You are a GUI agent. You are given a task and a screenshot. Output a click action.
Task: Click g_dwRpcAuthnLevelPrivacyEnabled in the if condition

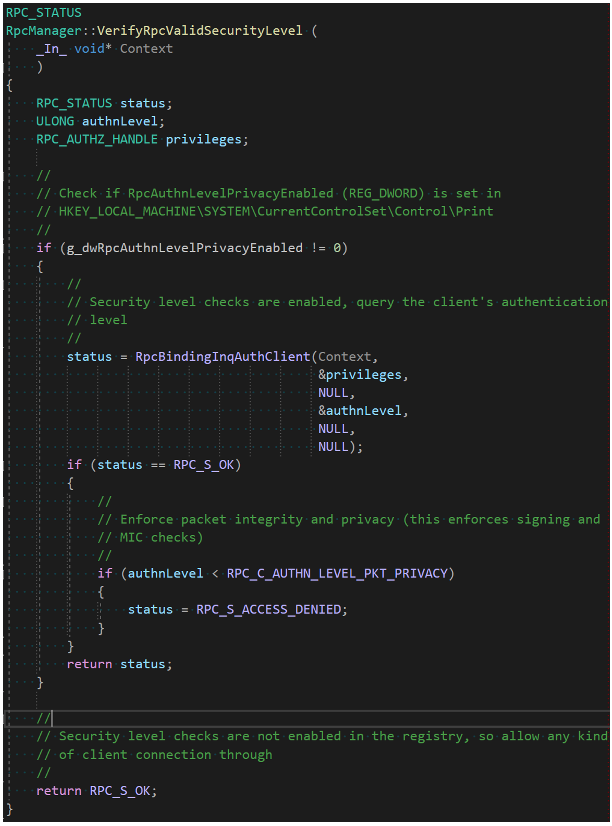185,248
